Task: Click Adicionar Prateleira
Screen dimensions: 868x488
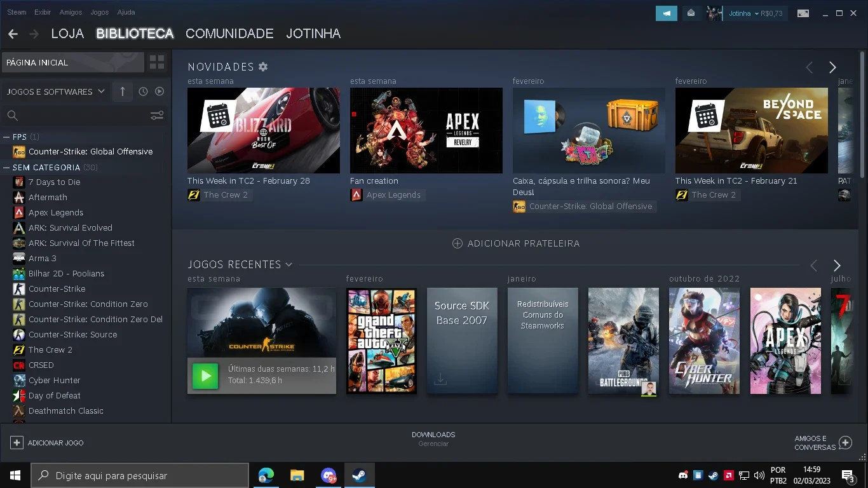Action: point(516,243)
